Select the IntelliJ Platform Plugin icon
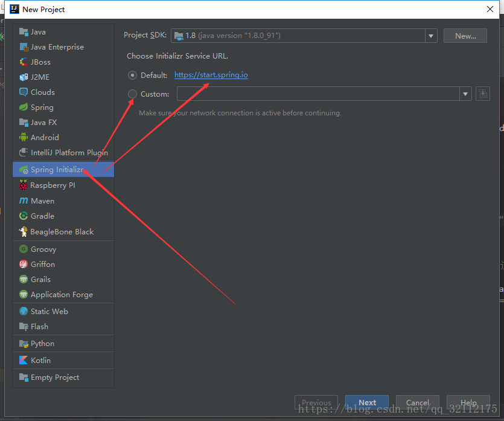This screenshot has width=504, height=421. [24, 152]
